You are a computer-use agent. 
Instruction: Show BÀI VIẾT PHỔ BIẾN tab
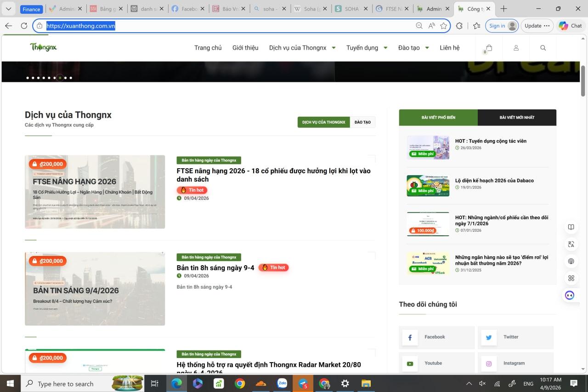click(x=438, y=117)
